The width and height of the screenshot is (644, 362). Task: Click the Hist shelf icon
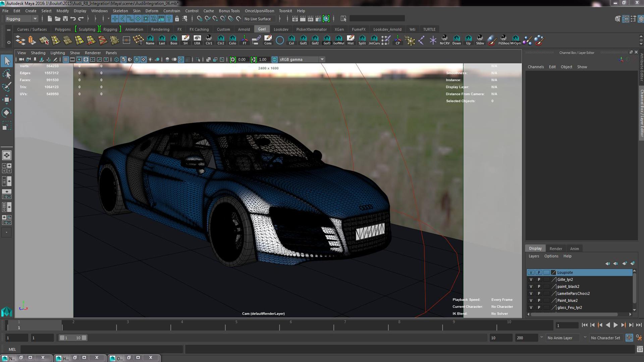click(x=350, y=40)
